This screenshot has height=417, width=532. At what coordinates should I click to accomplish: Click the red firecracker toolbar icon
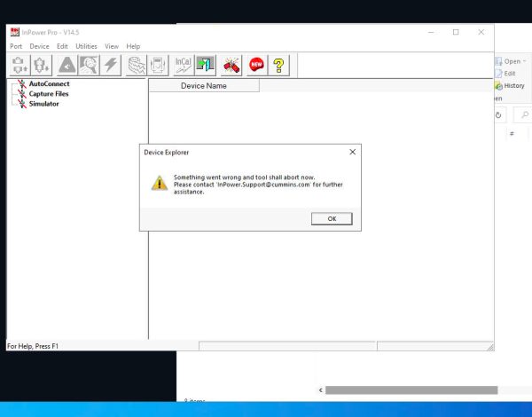(x=231, y=65)
